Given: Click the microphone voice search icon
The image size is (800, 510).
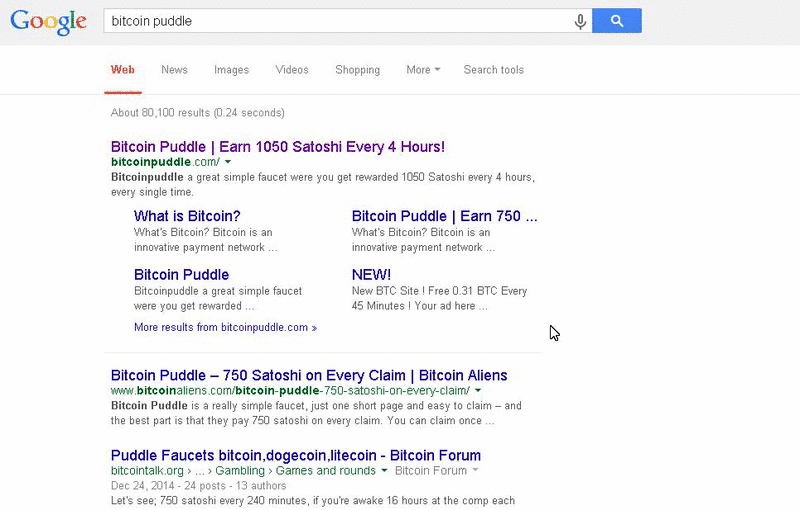Looking at the screenshot, I should coord(580,21).
